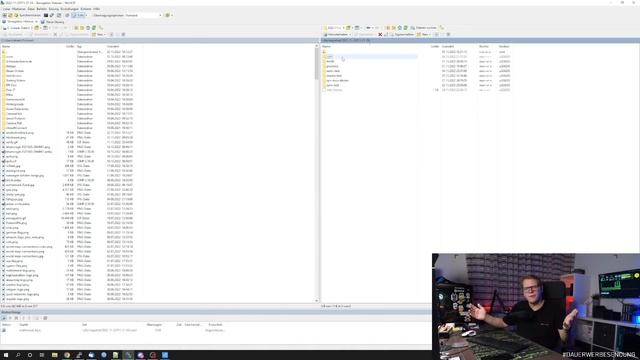
Task: Open Windows taskbar search
Action: [18, 355]
